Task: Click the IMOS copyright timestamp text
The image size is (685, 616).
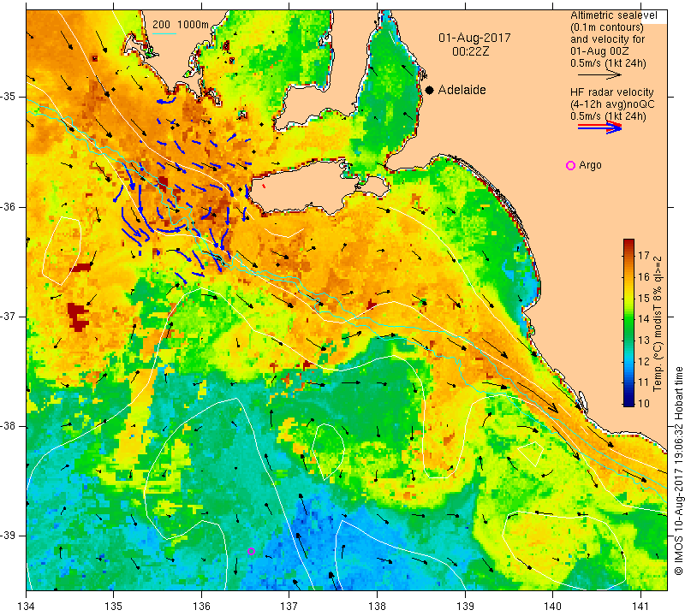Action: [678, 471]
